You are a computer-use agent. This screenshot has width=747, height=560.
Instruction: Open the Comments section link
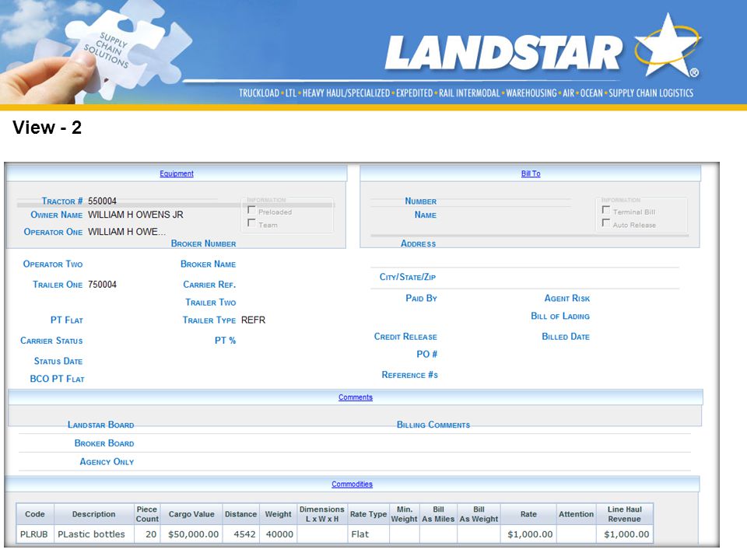click(356, 397)
